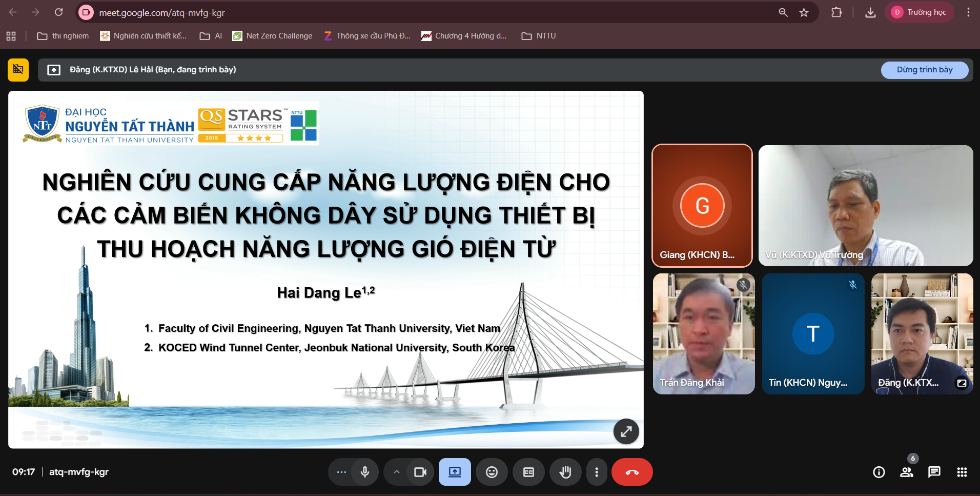
Task: Expand video settings chevron beside camera
Action: [396, 472]
